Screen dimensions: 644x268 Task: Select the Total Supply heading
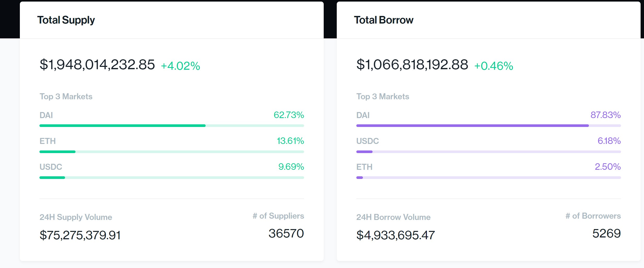66,20
